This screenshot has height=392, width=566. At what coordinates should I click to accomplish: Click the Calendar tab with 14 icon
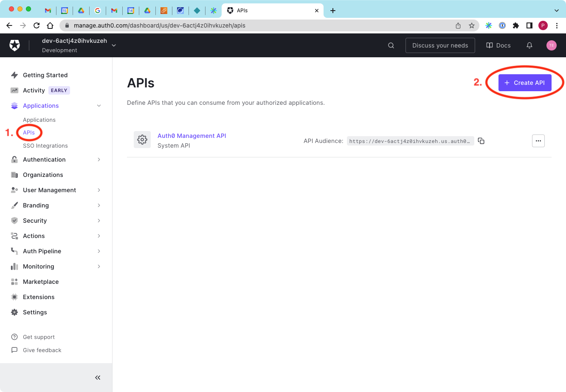(x=131, y=11)
